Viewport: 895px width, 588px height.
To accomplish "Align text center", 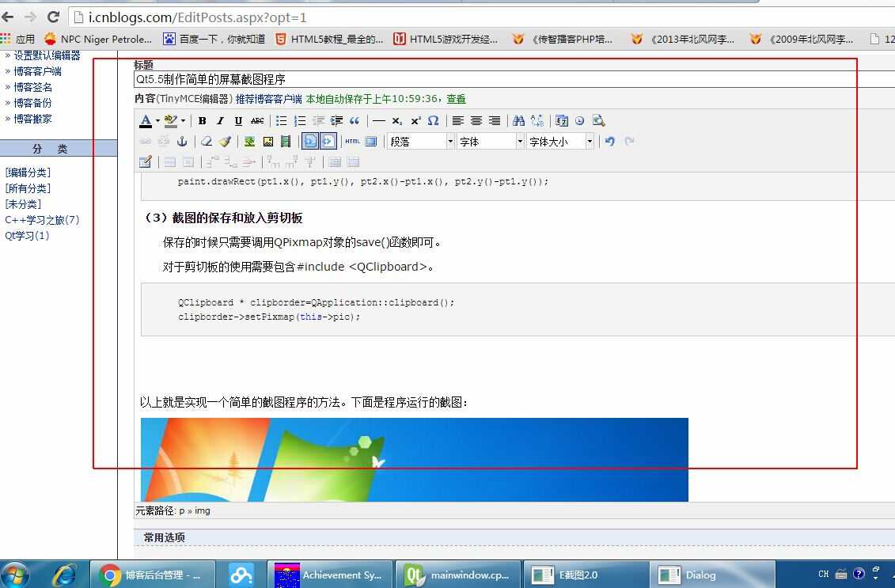I will (x=476, y=120).
